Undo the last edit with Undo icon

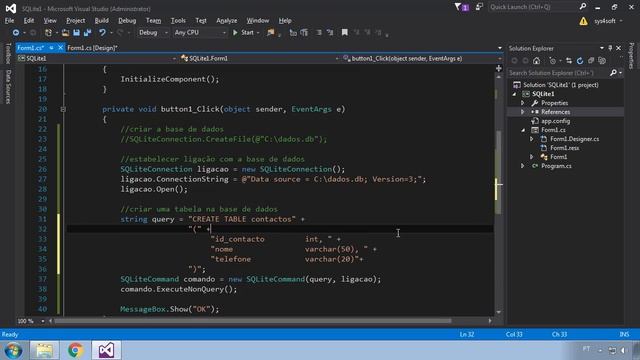coord(102,32)
